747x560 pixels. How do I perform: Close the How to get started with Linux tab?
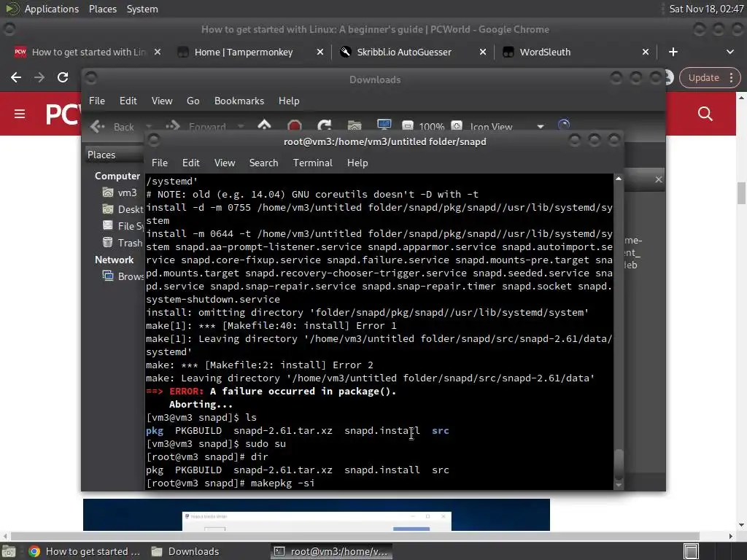pyautogui.click(x=158, y=52)
